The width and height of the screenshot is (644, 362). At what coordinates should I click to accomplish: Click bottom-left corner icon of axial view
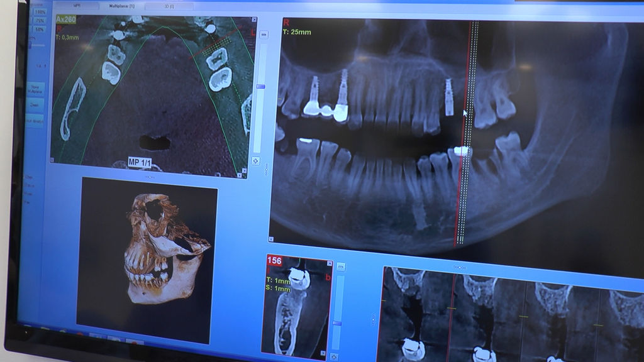coord(53,161)
